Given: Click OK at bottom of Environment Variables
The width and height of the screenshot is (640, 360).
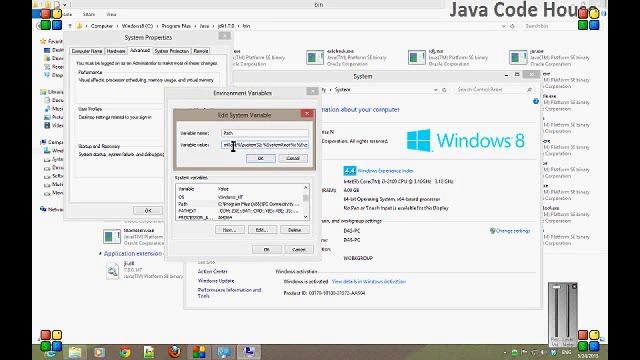Looking at the screenshot, I should 267,249.
